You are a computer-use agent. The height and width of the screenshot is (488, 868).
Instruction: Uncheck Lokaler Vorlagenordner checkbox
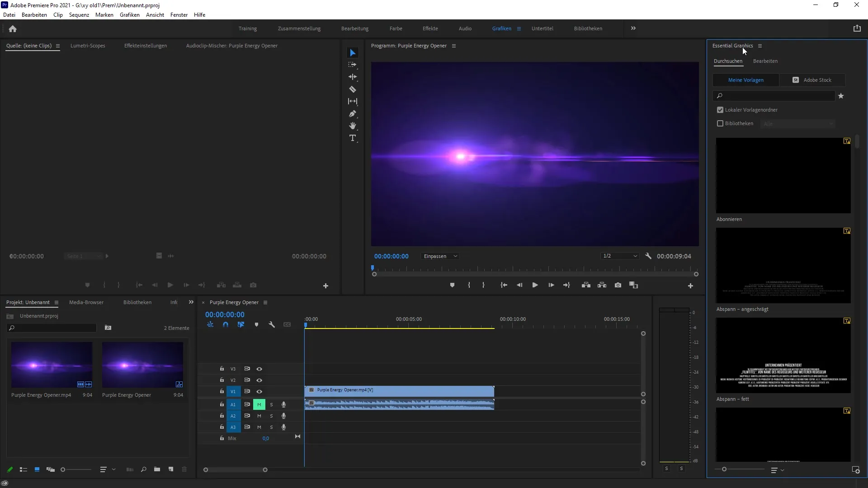point(720,110)
